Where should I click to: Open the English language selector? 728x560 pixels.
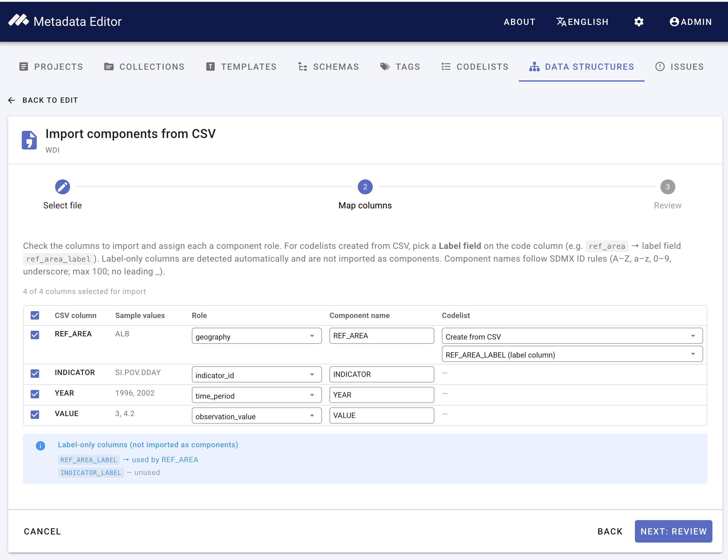(x=582, y=22)
